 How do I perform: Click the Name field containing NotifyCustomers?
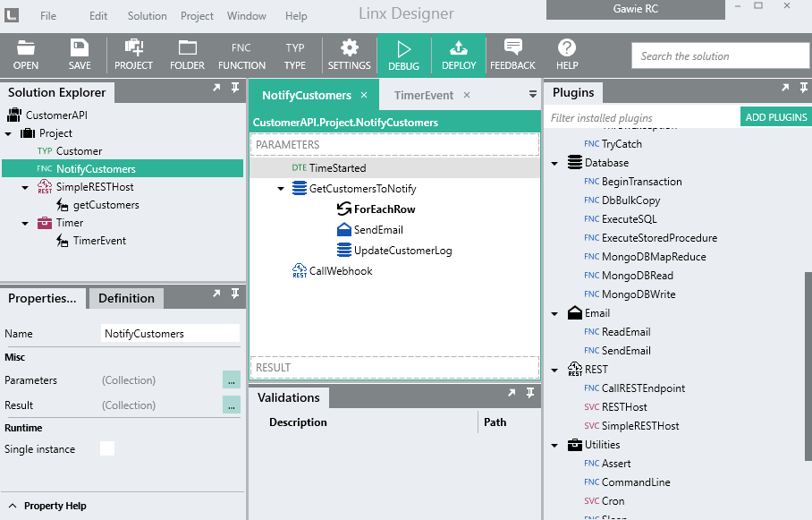(171, 333)
